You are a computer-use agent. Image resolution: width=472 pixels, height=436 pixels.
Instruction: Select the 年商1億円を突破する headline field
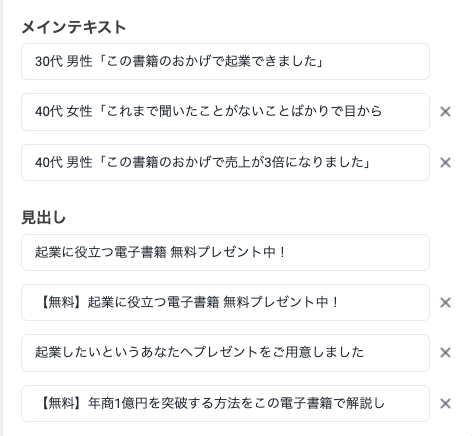coord(225,404)
